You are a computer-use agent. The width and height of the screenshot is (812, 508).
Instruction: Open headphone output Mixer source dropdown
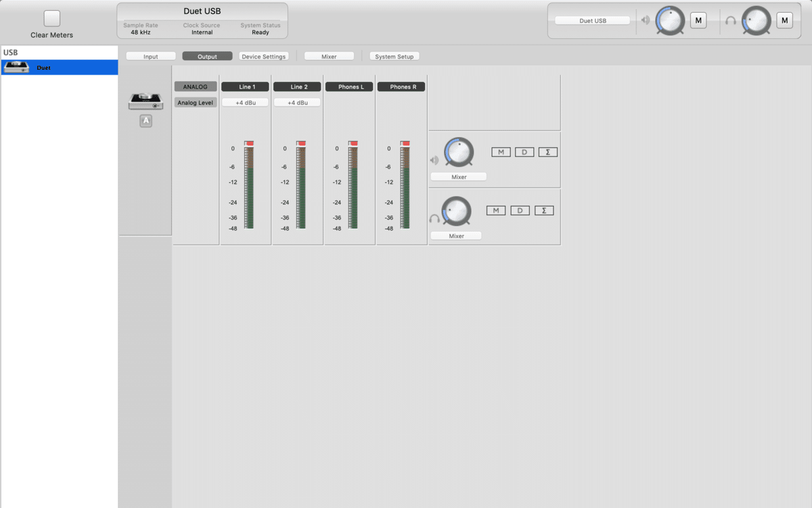click(456, 236)
